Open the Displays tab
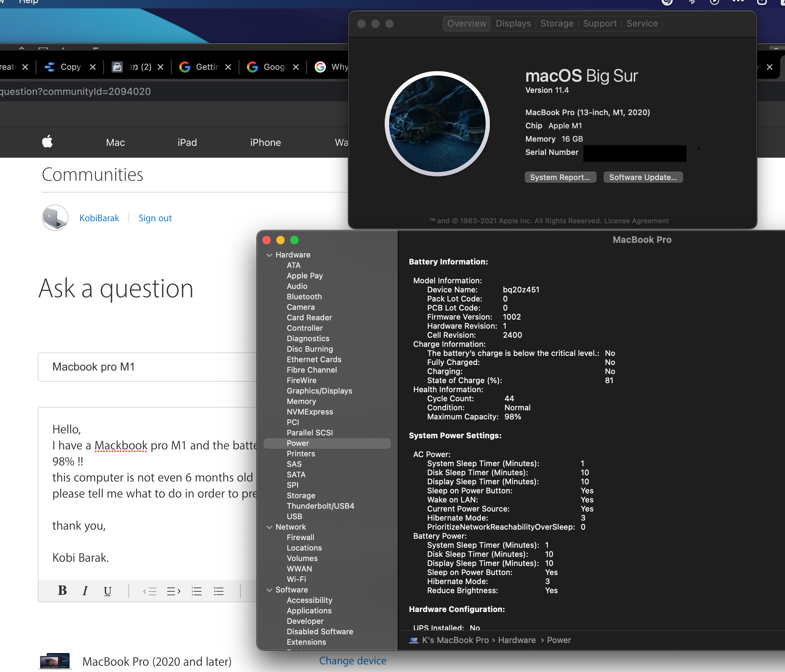Image resolution: width=785 pixels, height=672 pixels. tap(513, 23)
